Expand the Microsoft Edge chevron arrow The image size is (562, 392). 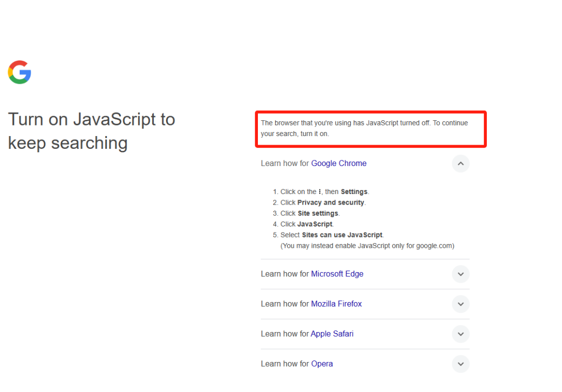pos(460,274)
